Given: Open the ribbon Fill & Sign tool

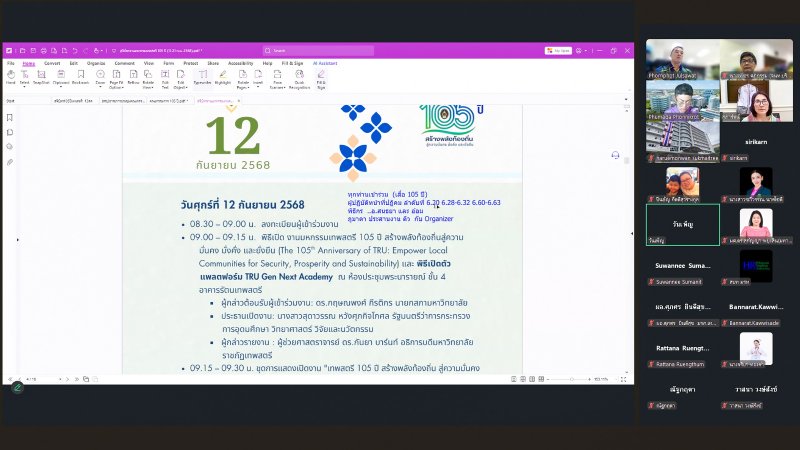Looking at the screenshot, I should pos(321,80).
